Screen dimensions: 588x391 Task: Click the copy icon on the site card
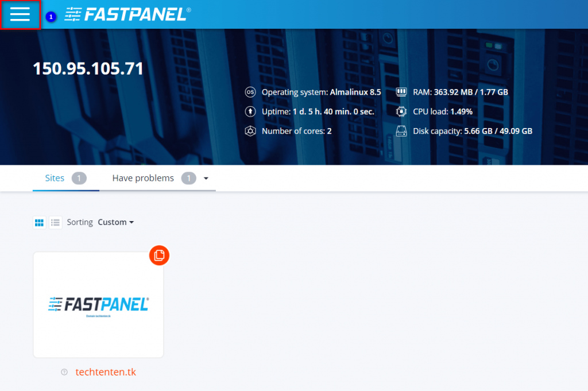(x=159, y=255)
